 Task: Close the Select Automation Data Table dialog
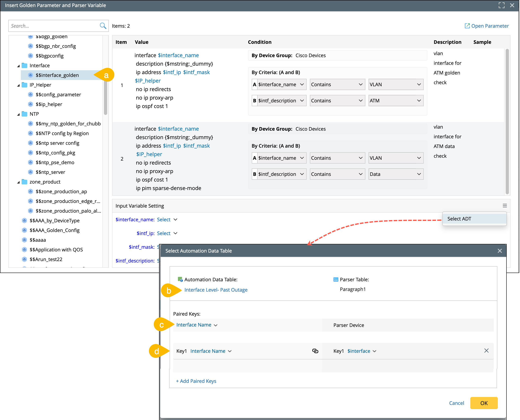point(500,251)
